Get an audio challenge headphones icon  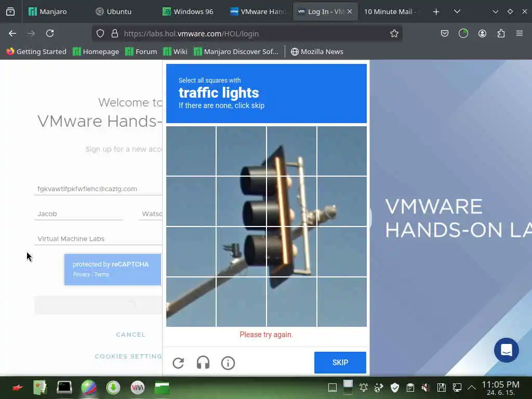point(203,363)
